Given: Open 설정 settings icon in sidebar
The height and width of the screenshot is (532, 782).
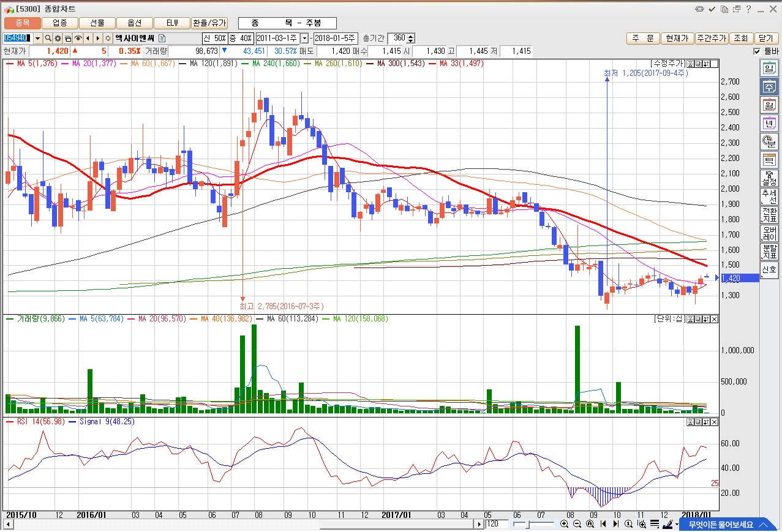Looking at the screenshot, I should click(x=769, y=178).
